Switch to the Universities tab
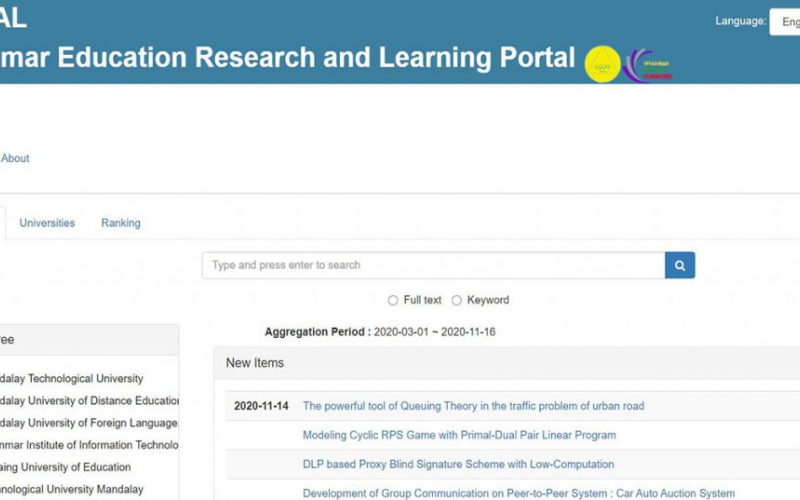 click(47, 223)
